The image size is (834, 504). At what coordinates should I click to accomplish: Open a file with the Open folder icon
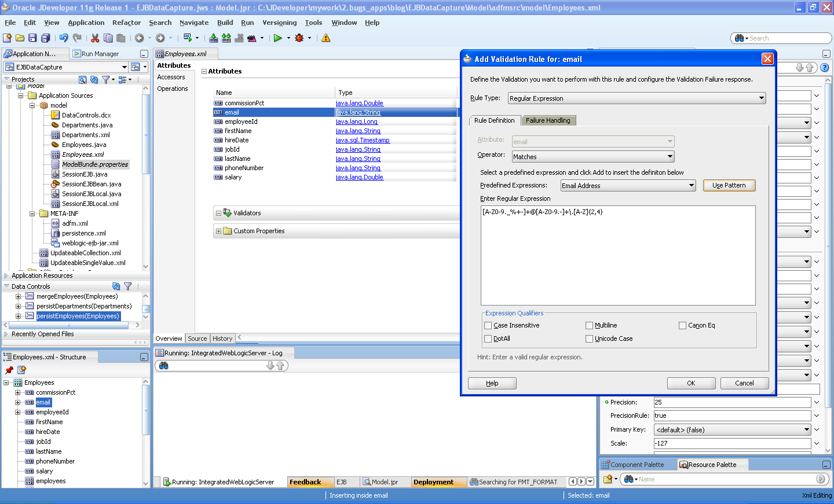tap(20, 39)
